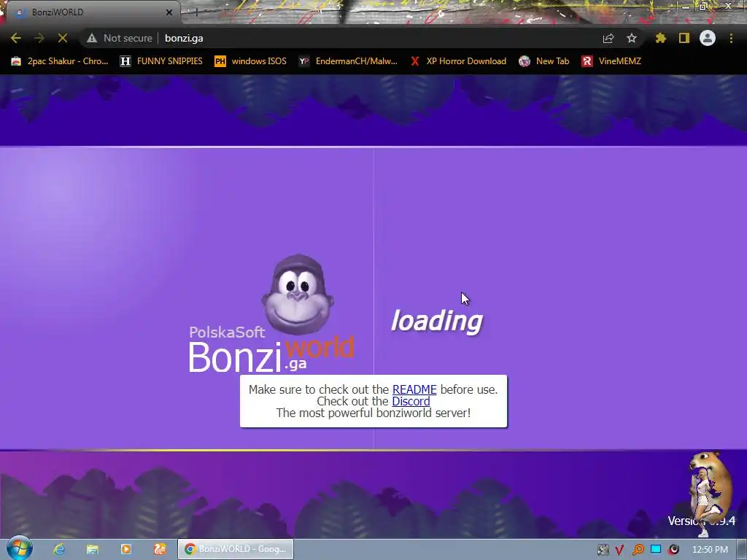747x560 pixels.
Task: Open the orange app icon on taskbar
Action: point(160,549)
